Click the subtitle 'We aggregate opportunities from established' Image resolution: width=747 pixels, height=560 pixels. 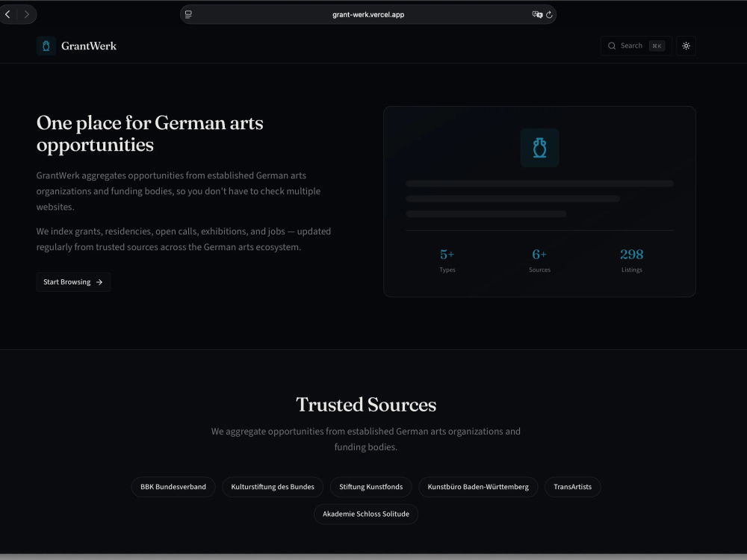[x=366, y=439]
